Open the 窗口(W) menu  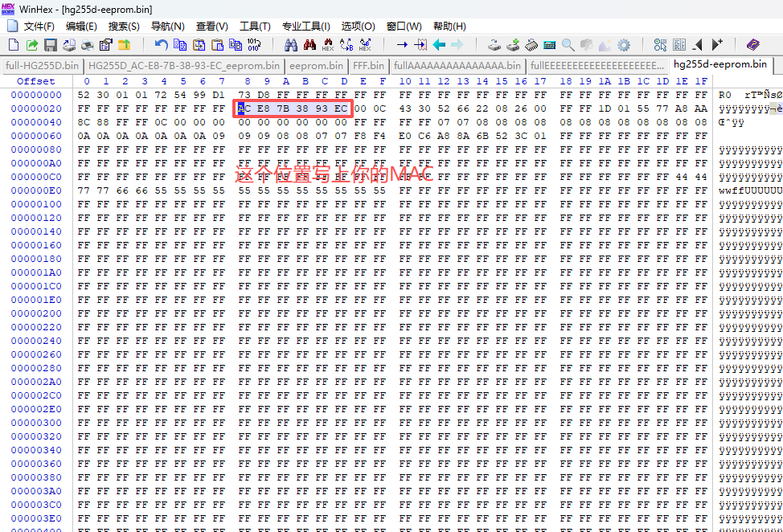pyautogui.click(x=404, y=27)
